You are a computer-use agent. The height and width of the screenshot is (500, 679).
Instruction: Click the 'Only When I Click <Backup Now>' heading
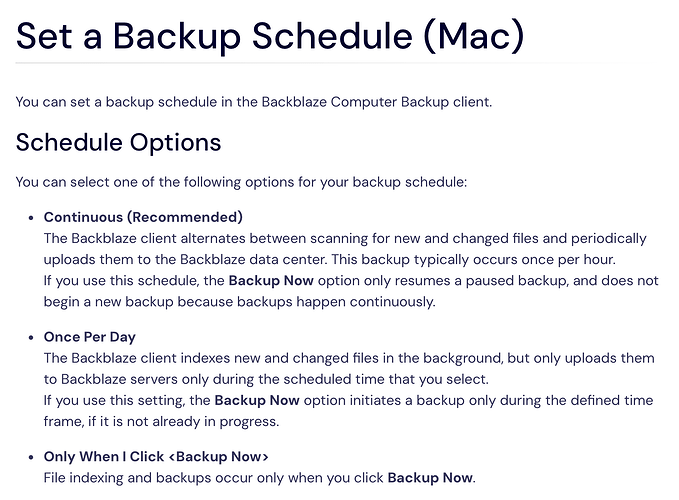point(156,456)
